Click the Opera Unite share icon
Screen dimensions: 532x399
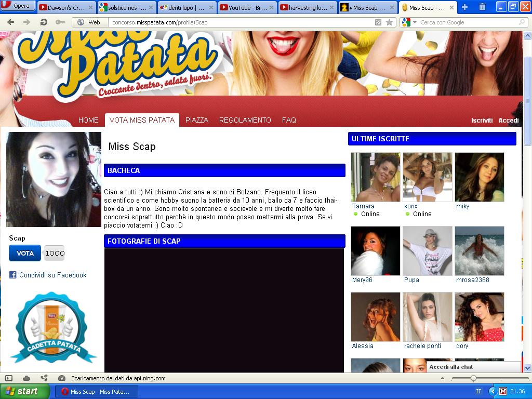pyautogui.click(x=44, y=378)
